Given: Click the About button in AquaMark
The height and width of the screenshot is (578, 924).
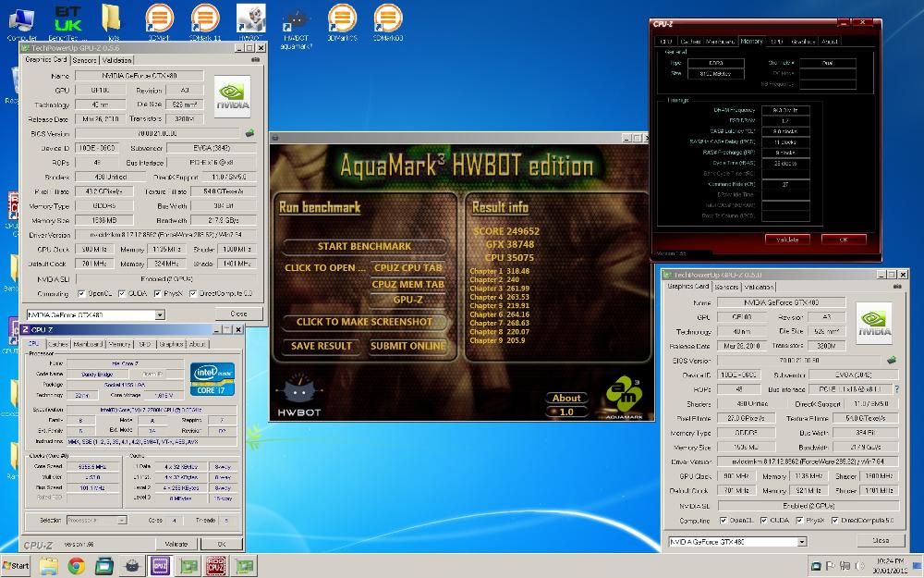Looking at the screenshot, I should pos(566,398).
